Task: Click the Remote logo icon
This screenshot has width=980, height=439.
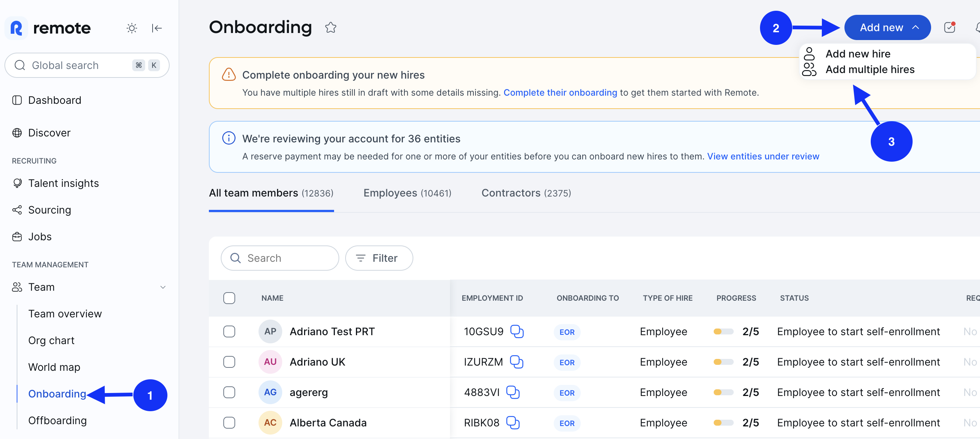Action: [x=16, y=28]
